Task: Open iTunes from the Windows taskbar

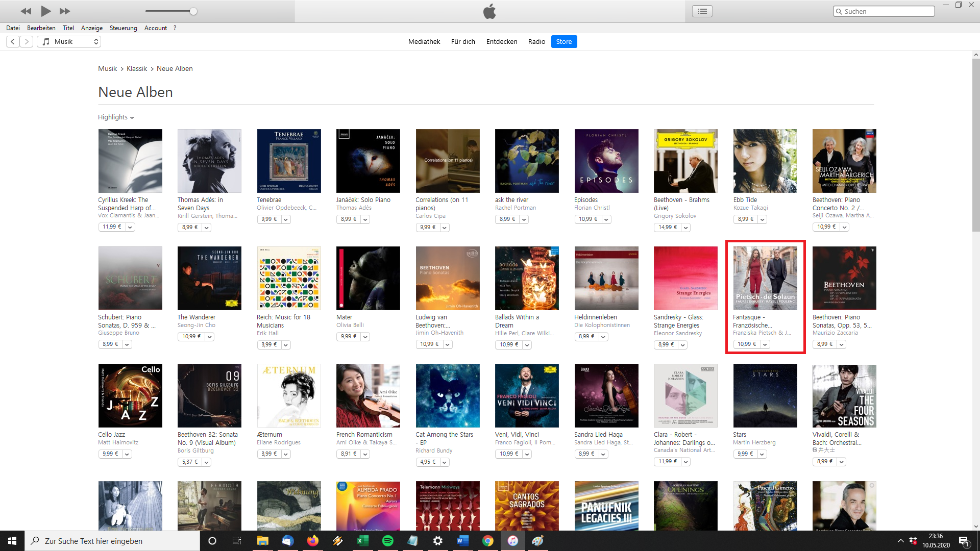Action: point(512,541)
